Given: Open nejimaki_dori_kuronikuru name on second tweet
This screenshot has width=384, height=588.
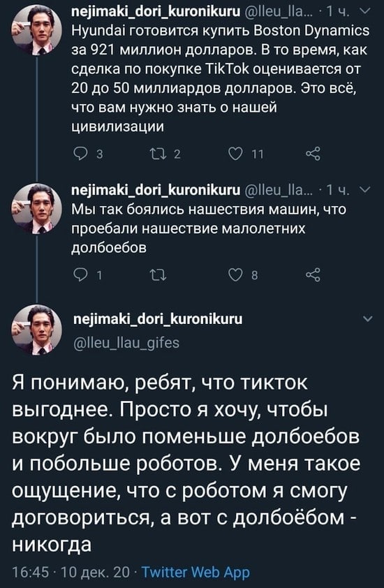Looking at the screenshot, I should point(156,190).
